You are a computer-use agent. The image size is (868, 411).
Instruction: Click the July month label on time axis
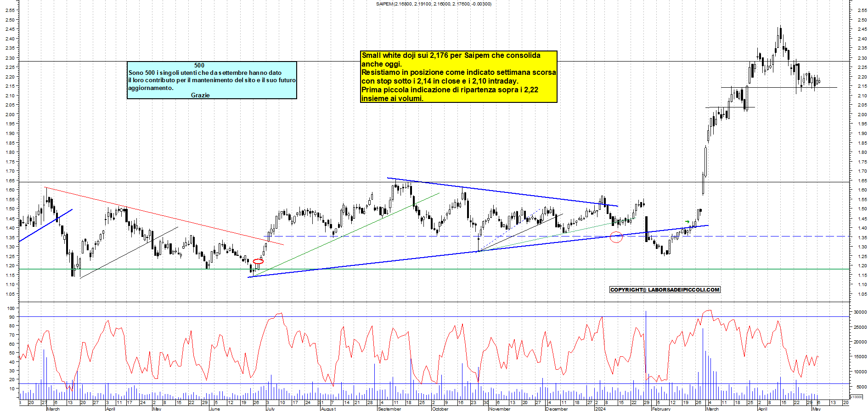click(271, 409)
